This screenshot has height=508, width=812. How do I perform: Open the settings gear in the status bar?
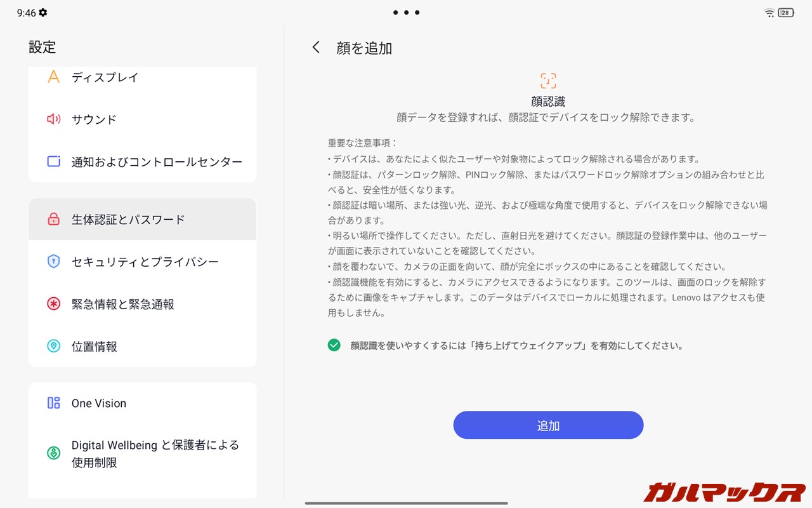pyautogui.click(x=43, y=11)
